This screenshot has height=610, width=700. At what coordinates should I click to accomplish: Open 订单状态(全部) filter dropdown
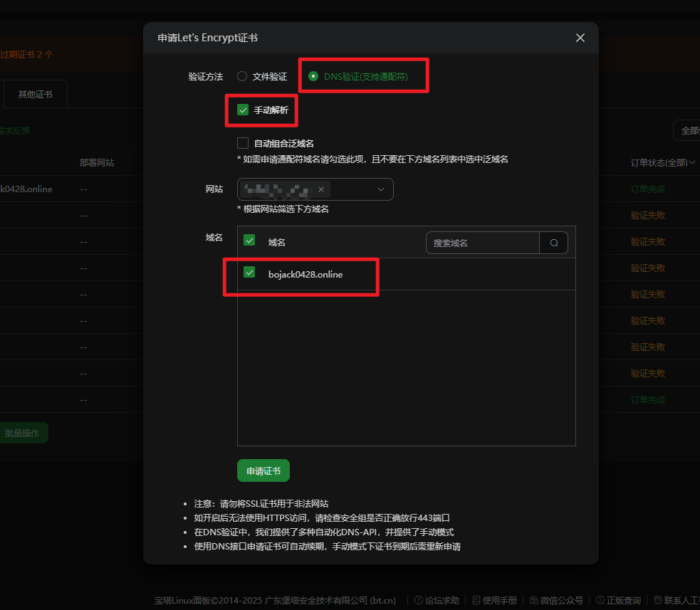coord(663,163)
